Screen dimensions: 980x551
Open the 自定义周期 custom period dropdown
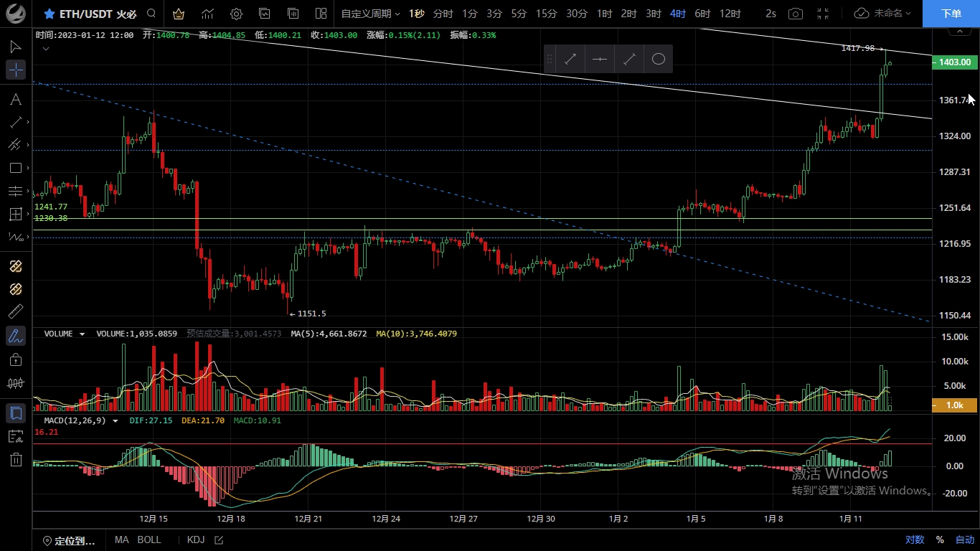tap(370, 14)
